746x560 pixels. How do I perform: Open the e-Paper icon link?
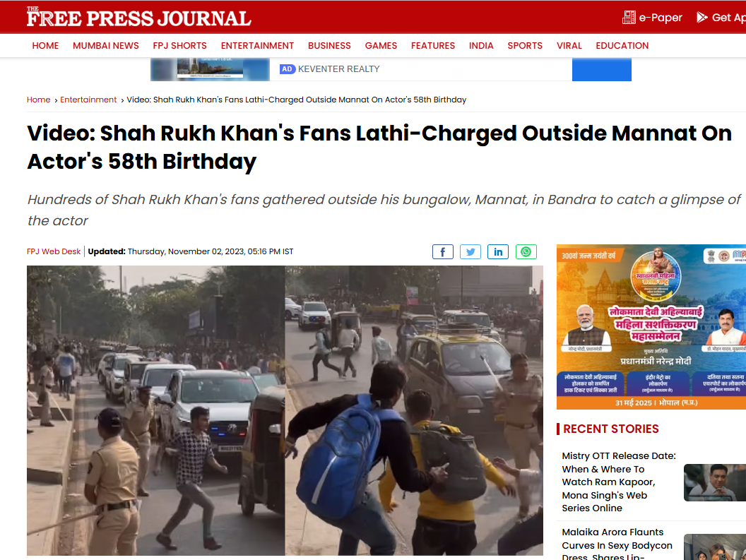629,18
